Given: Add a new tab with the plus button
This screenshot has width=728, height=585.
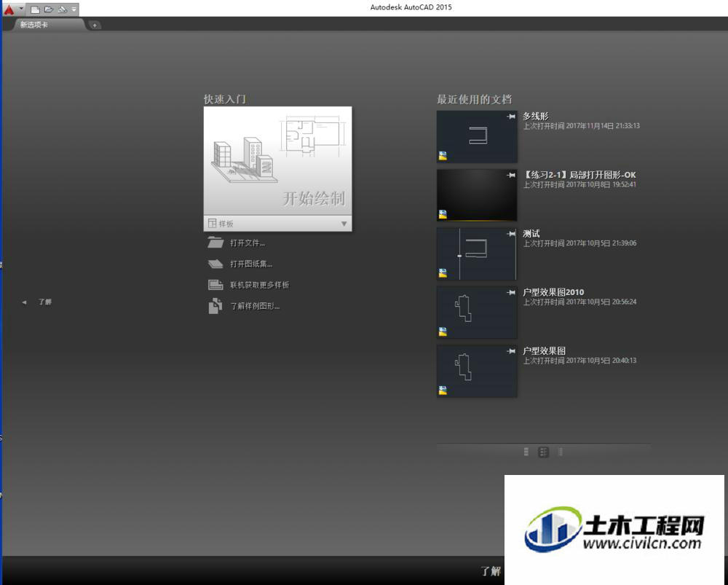Looking at the screenshot, I should (94, 25).
